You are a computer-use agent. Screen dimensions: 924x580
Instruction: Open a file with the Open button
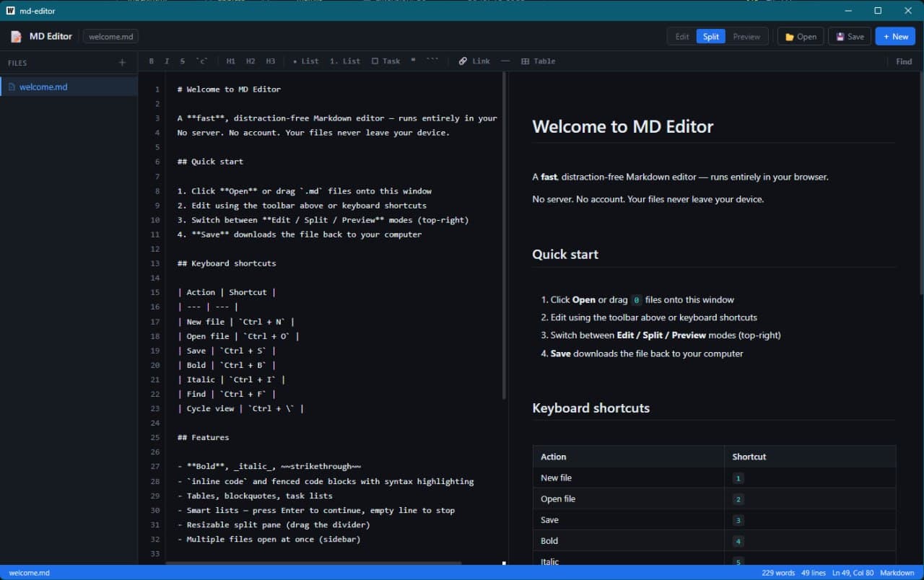click(x=801, y=37)
